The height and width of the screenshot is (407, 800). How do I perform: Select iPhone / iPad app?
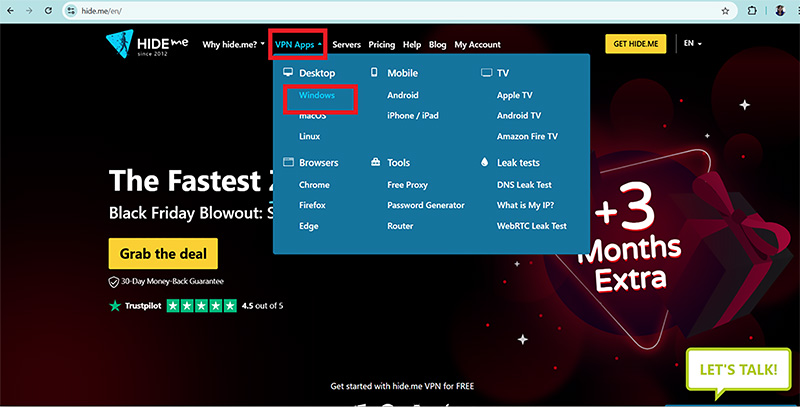click(413, 116)
